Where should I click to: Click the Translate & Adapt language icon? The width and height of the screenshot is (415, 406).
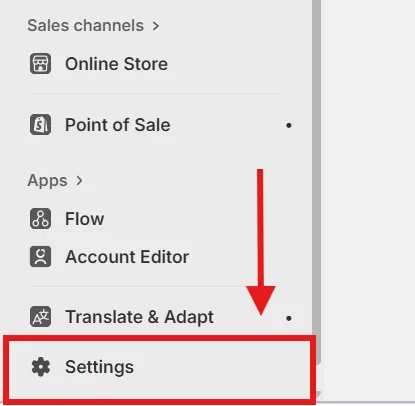tap(40, 316)
